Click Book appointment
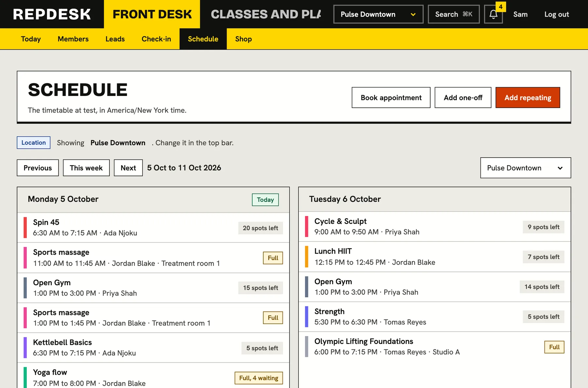The image size is (588, 388). click(x=391, y=98)
